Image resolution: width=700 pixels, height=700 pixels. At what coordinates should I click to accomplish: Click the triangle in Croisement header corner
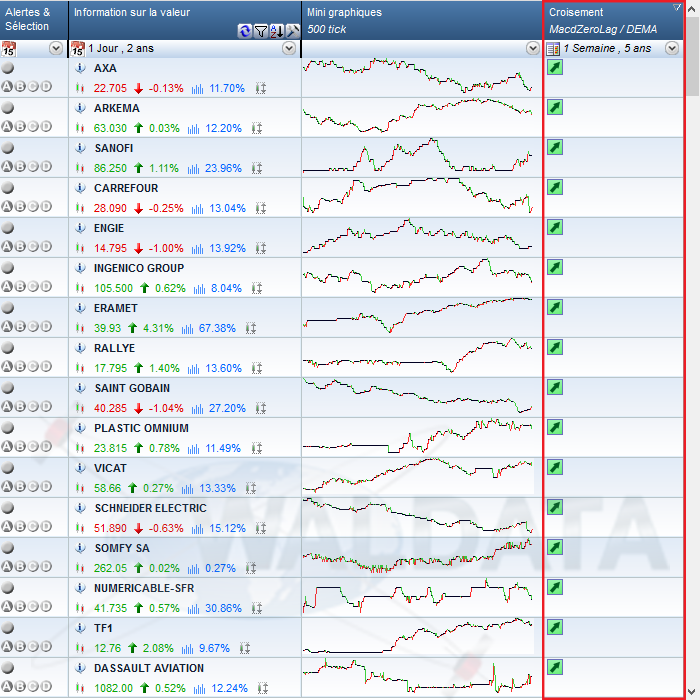[x=677, y=7]
